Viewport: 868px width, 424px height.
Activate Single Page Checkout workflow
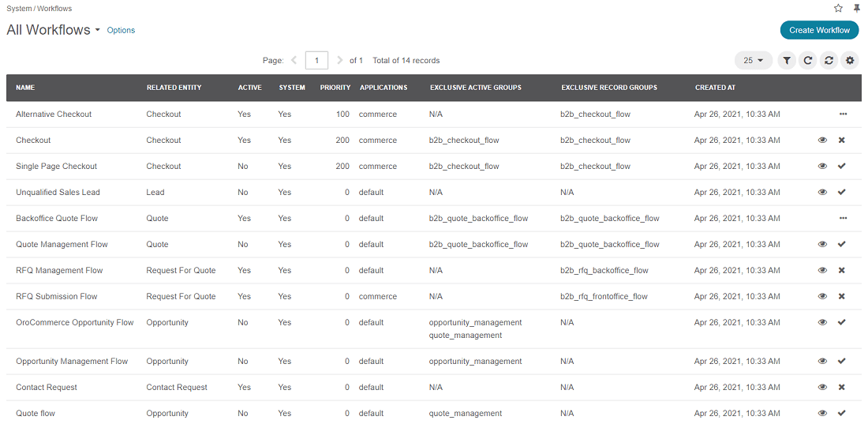point(842,167)
